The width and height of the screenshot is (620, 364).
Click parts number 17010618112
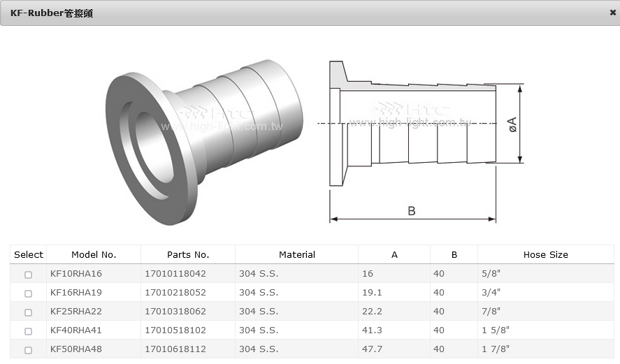coord(175,349)
